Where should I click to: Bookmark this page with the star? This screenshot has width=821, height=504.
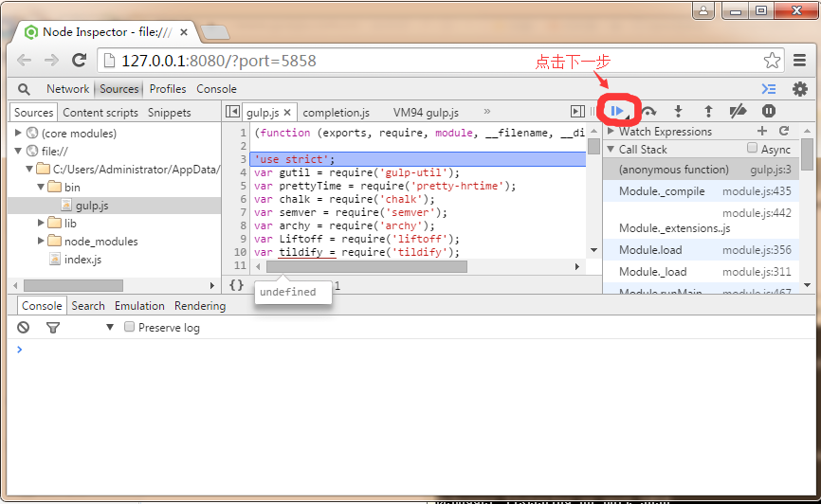coord(772,61)
